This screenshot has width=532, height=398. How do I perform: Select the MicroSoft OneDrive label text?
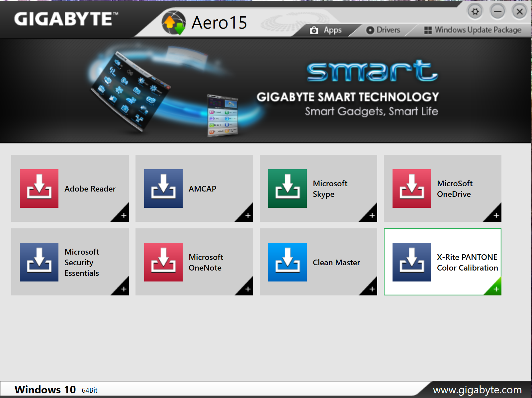click(455, 189)
